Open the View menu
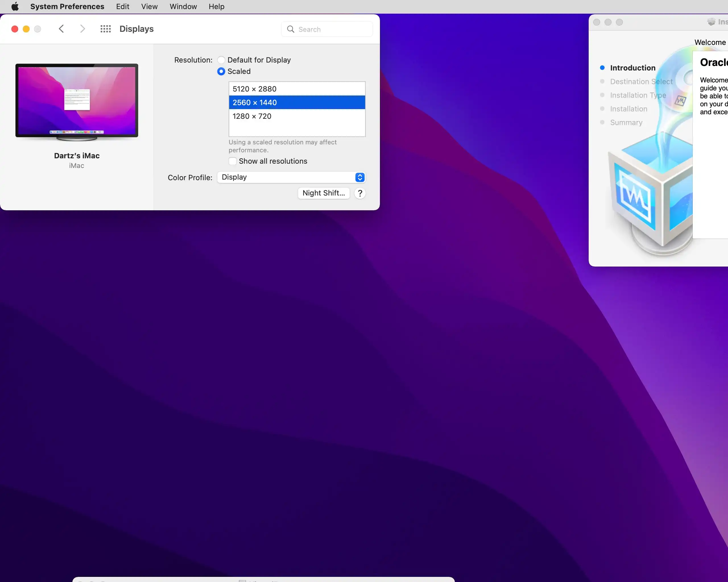This screenshot has width=728, height=582. point(149,7)
